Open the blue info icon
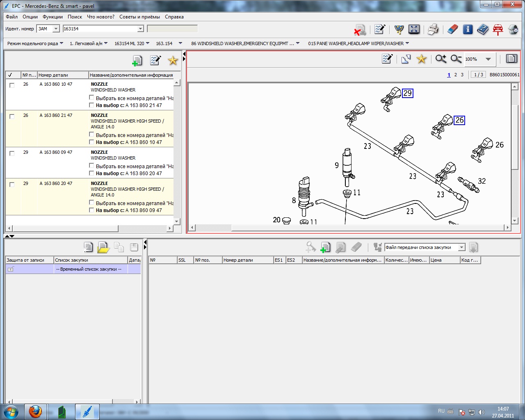 [x=468, y=30]
